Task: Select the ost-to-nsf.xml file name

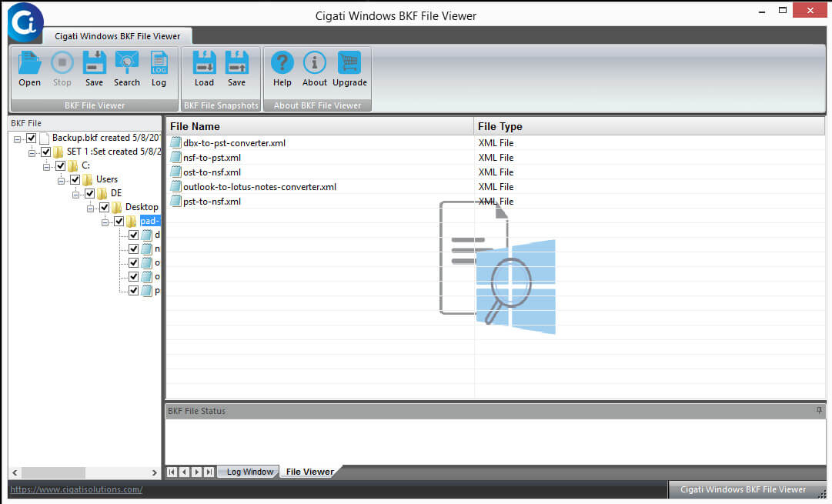Action: point(212,172)
